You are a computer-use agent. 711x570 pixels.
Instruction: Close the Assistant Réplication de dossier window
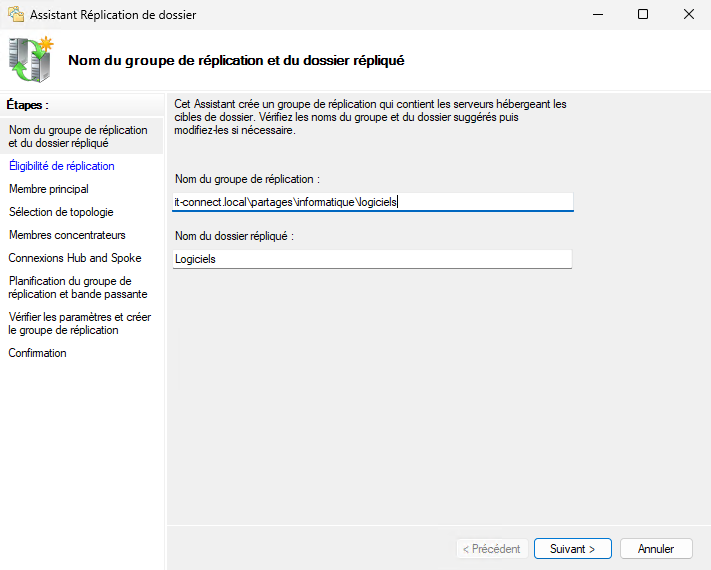689,15
